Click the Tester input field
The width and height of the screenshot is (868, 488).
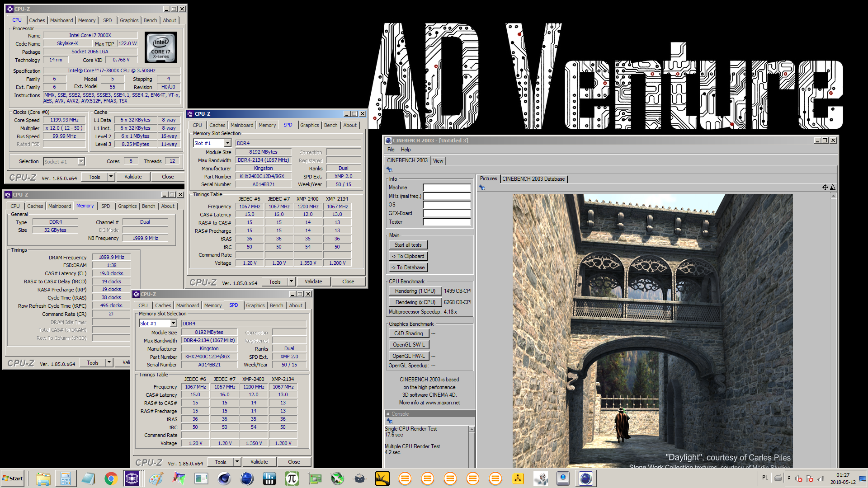coord(447,222)
